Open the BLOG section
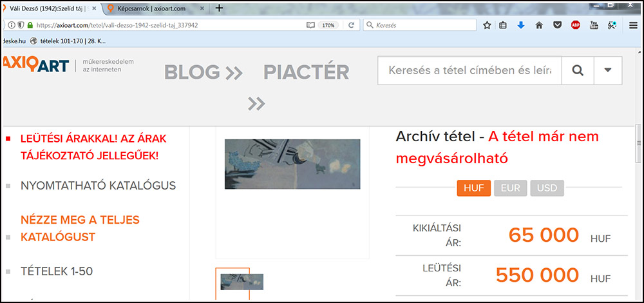The image size is (644, 303). click(204, 72)
